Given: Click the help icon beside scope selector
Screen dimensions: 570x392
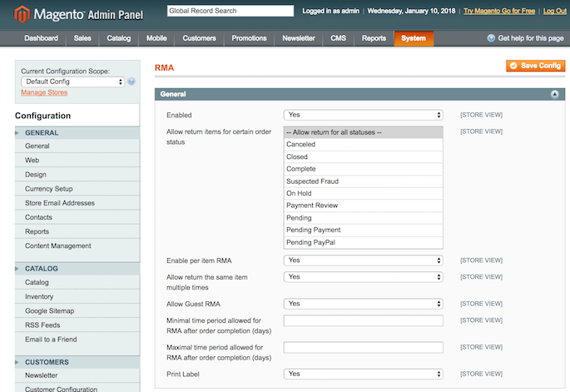Looking at the screenshot, I should tap(131, 82).
